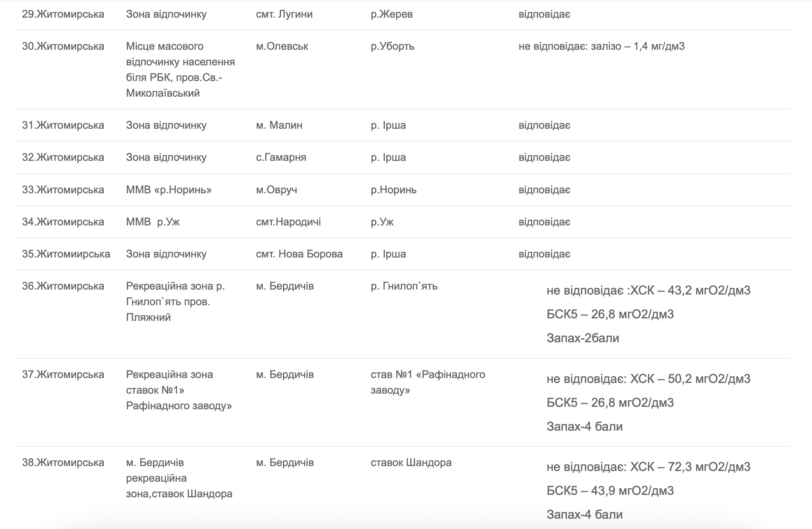
Task: Click the "ХСК – 50,2 мгО2/дм3" result line
Action: click(x=690, y=379)
